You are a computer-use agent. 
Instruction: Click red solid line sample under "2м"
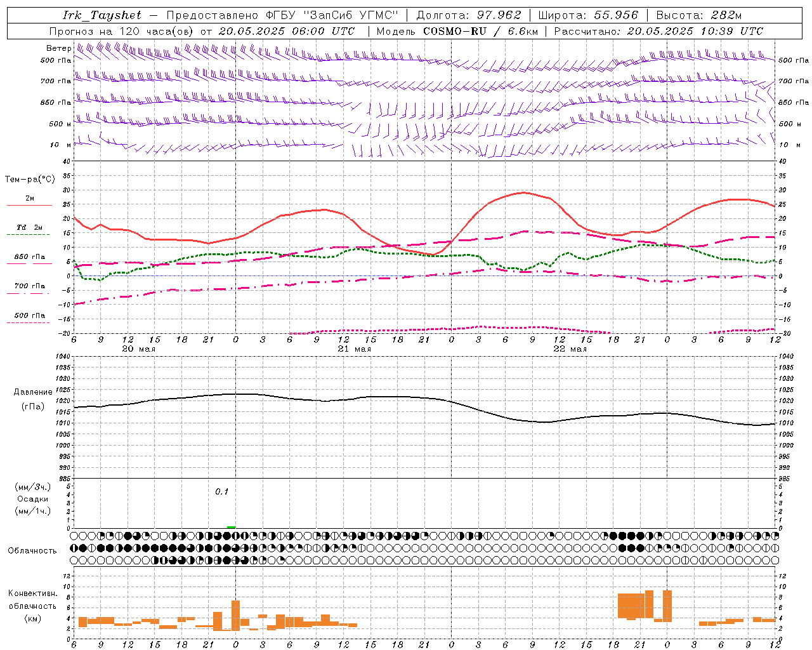[29, 205]
